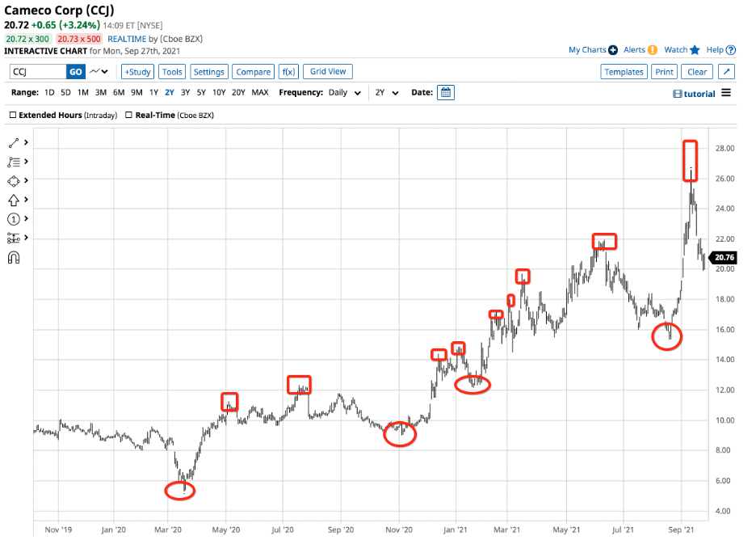Set range to 1M

coord(83,92)
